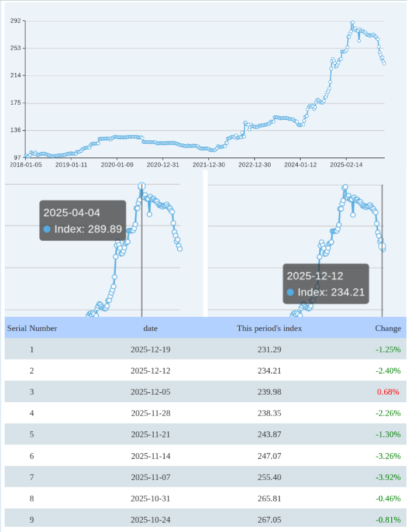Select the "This period's index" column header

pos(269,329)
